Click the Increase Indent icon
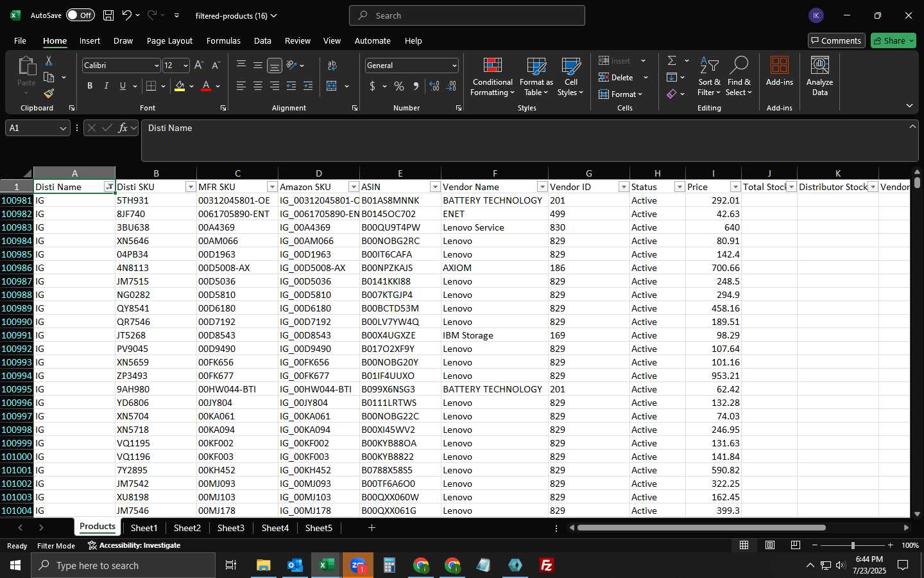 coord(308,86)
